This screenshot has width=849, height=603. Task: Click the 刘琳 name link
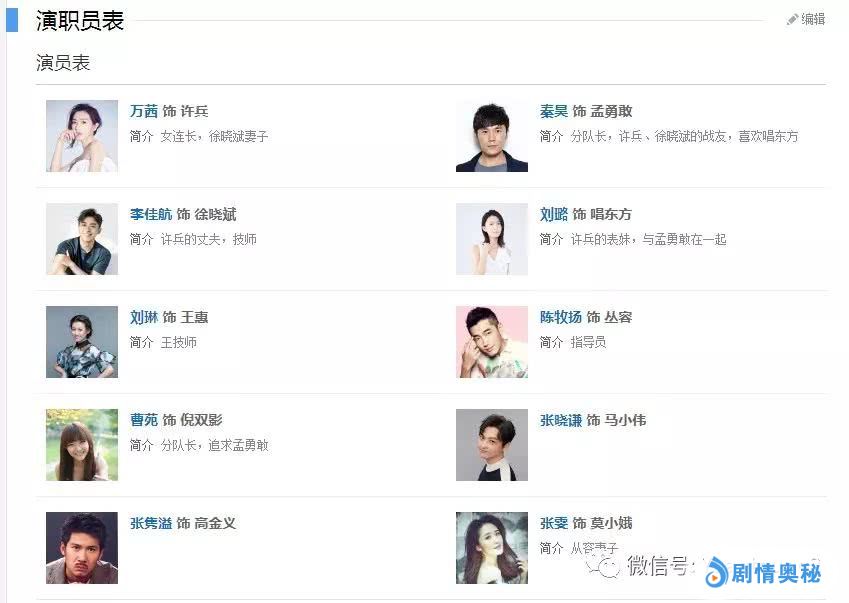[144, 317]
